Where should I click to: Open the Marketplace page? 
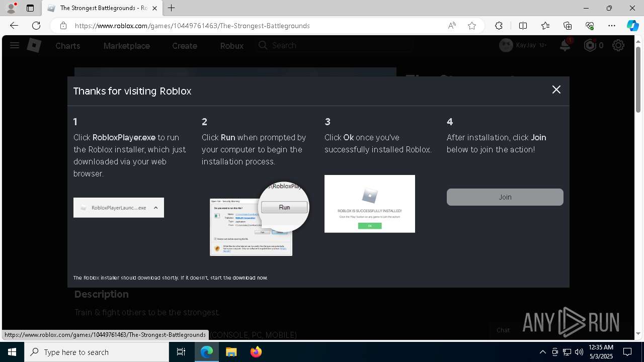coord(127,46)
